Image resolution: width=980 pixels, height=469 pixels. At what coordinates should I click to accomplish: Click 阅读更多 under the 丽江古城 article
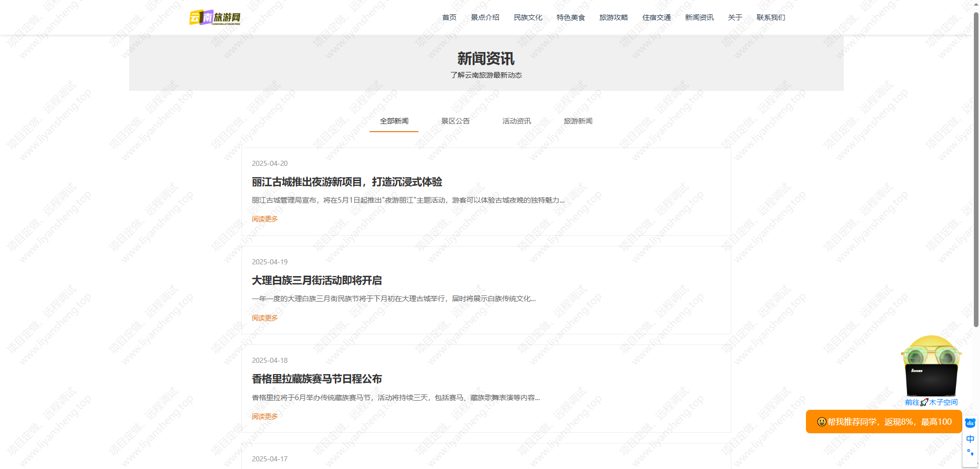click(x=264, y=219)
